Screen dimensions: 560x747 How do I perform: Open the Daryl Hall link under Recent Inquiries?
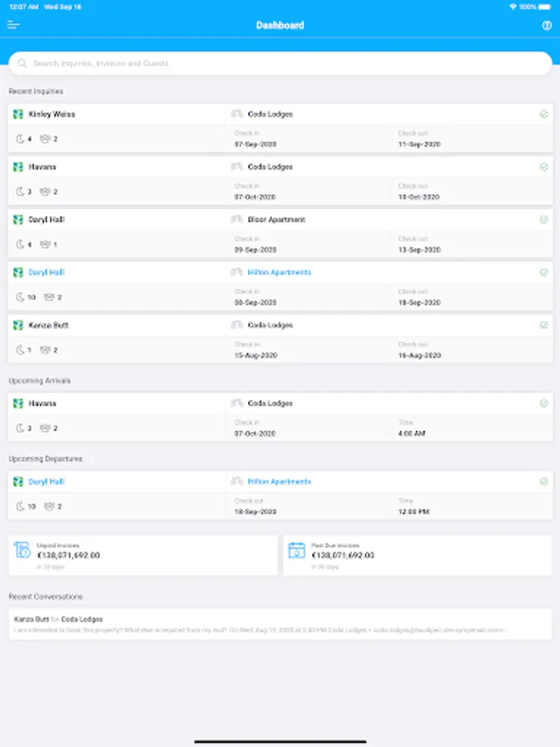click(x=46, y=272)
